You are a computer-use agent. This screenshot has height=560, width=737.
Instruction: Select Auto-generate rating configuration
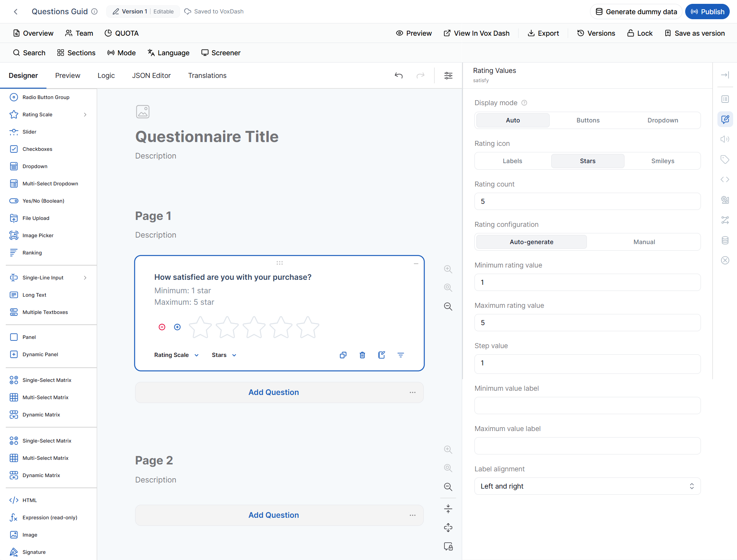tap(532, 242)
